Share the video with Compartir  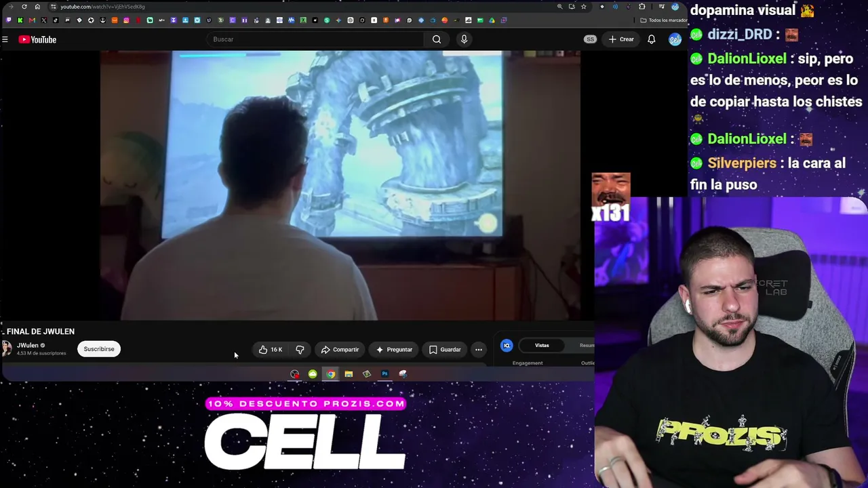coord(340,350)
